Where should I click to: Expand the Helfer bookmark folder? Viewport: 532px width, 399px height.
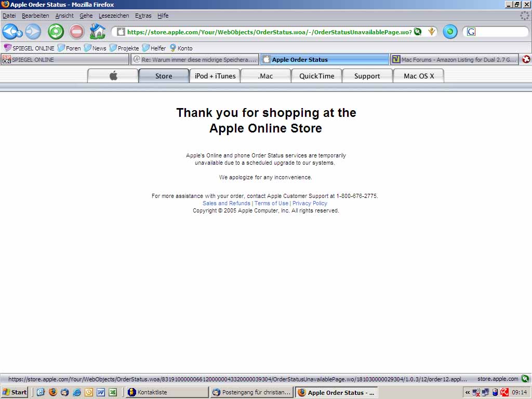[x=154, y=48]
